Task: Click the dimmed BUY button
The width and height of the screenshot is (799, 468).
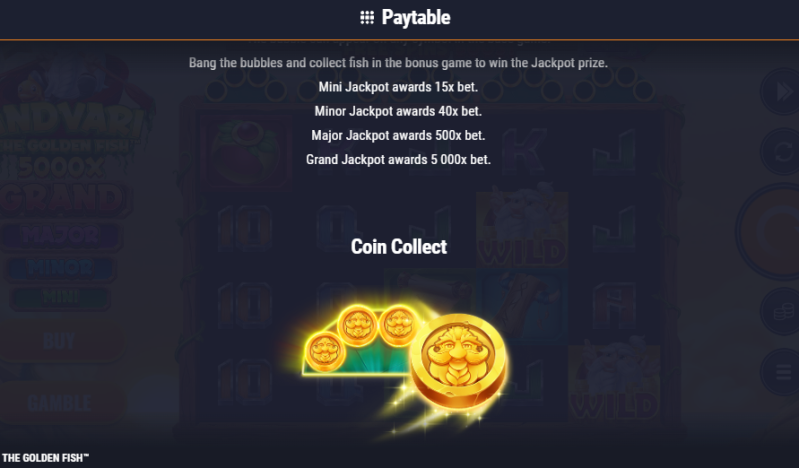Action: click(60, 341)
